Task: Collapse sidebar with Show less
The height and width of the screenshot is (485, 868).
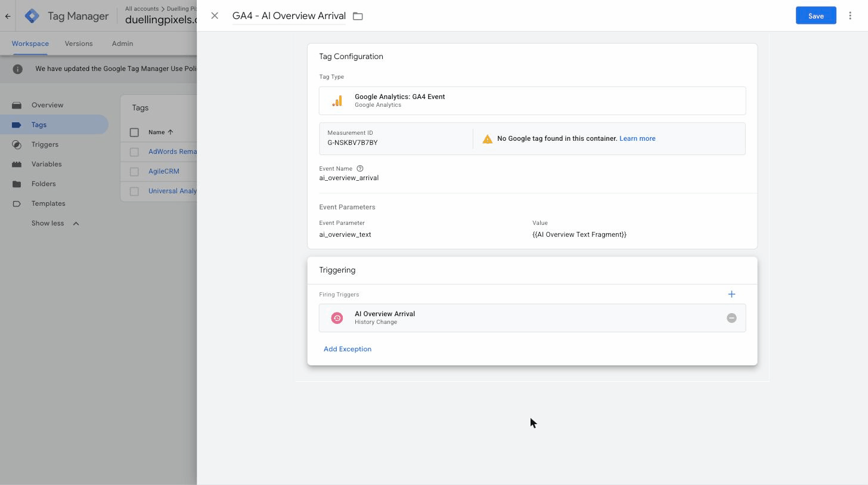Action: (x=55, y=223)
